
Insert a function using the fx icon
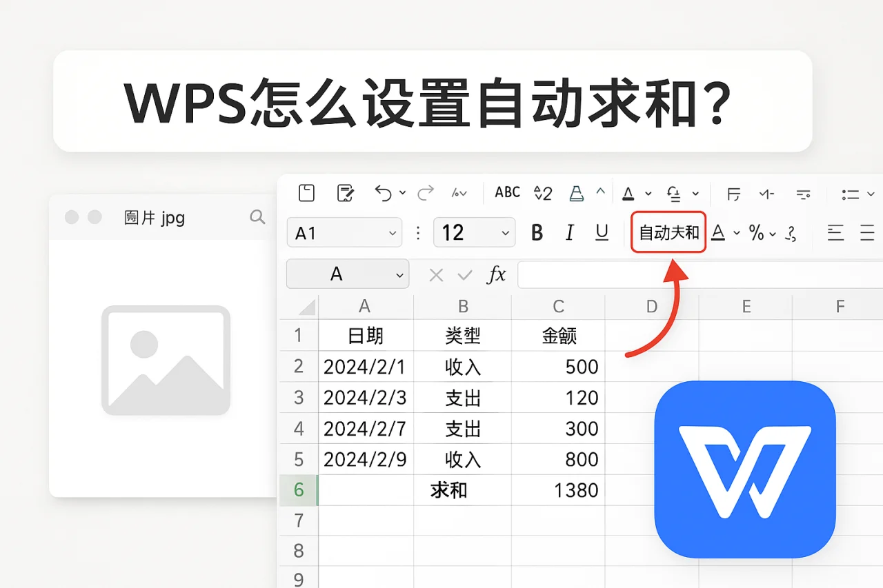(x=495, y=274)
